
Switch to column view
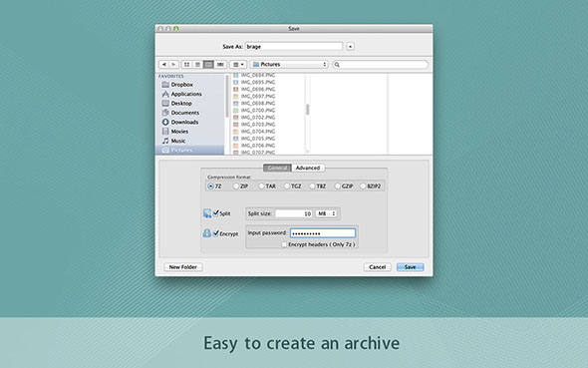[208, 65]
